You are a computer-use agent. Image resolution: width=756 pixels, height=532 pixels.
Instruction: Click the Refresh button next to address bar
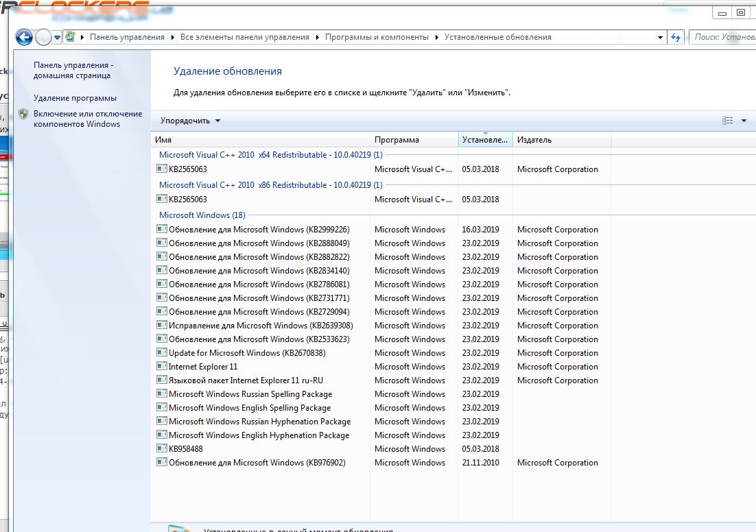676,37
